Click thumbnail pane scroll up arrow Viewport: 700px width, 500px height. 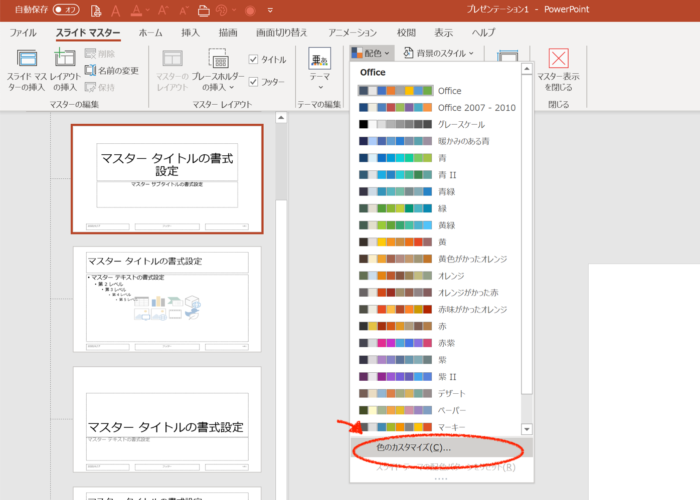281,118
